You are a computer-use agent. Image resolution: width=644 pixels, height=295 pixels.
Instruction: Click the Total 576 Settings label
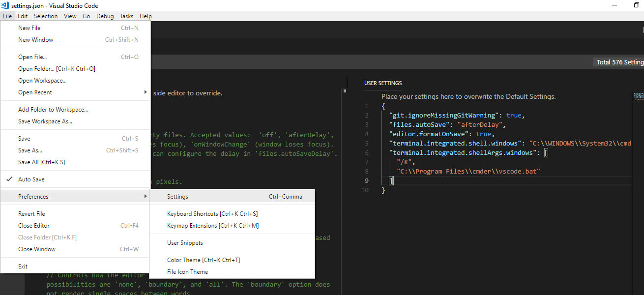click(619, 62)
